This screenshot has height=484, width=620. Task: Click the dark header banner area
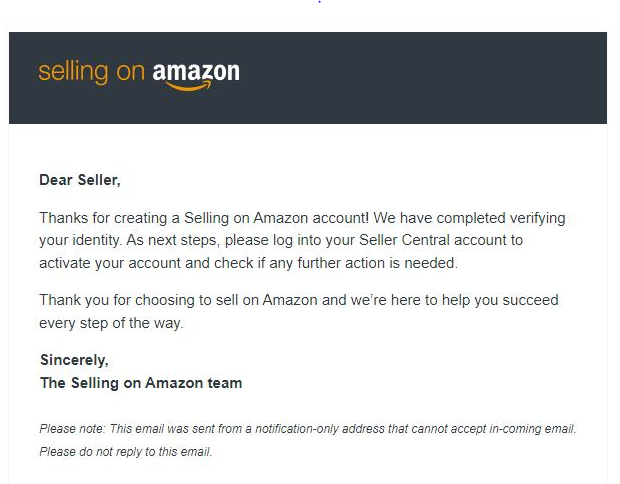(308, 78)
